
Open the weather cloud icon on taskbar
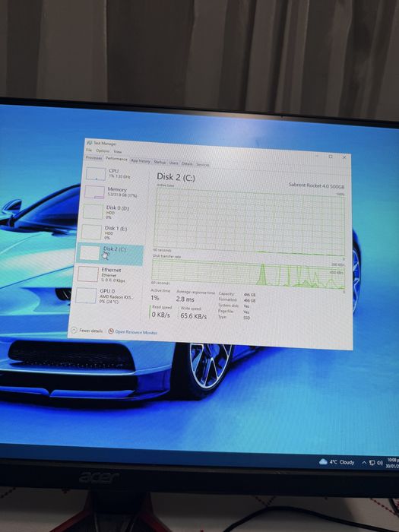[323, 461]
